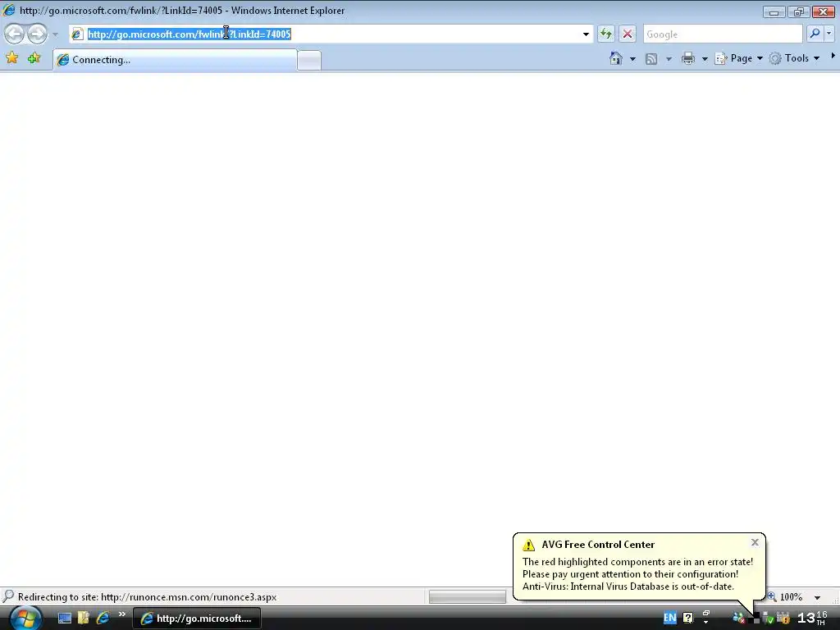Screen dimensions: 840x630
Task: Click the page loading progress bar
Action: [468, 597]
